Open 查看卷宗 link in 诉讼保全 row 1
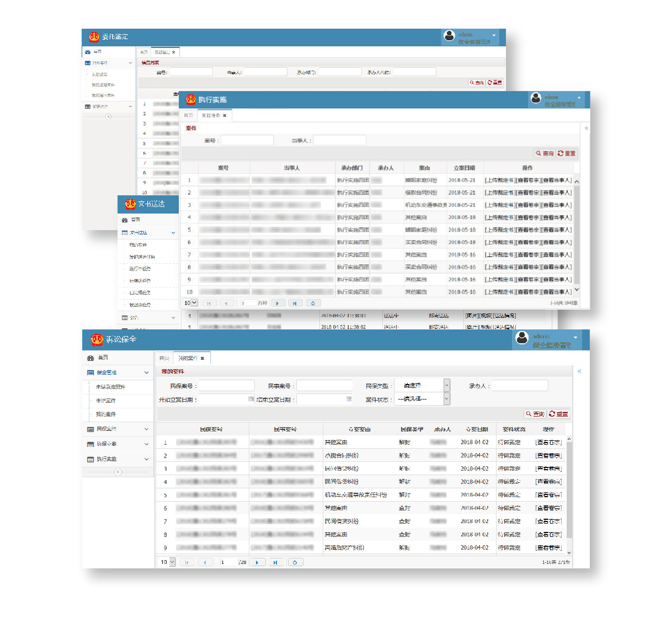The image size is (672, 623). 548,443
